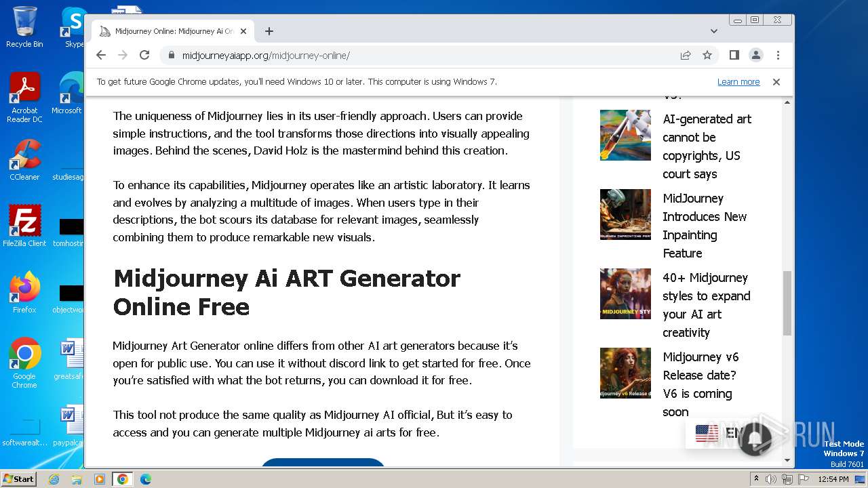868x488 pixels.
Task: Close the Midjourney Online tab
Action: [x=243, y=31]
